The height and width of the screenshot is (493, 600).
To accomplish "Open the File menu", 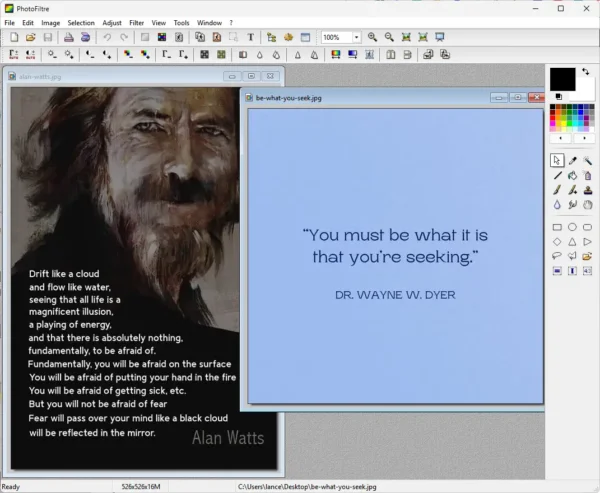I will (9, 23).
